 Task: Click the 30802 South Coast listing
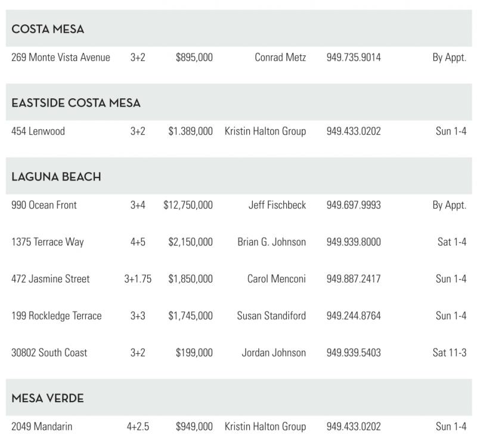[49, 353]
